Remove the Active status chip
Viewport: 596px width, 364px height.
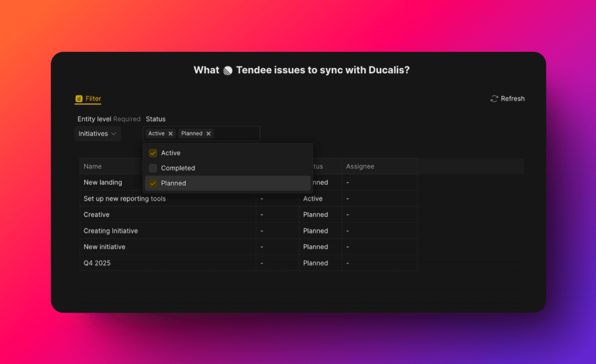click(x=171, y=134)
